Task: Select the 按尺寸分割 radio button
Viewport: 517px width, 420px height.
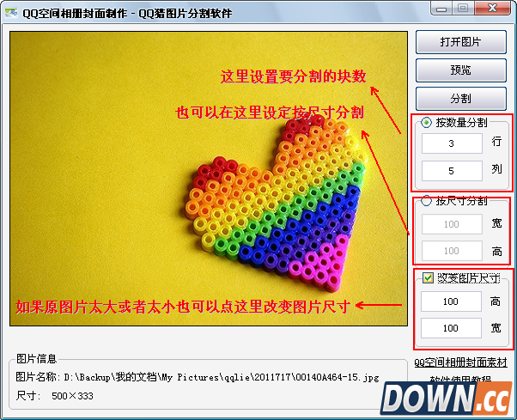Action: 426,200
